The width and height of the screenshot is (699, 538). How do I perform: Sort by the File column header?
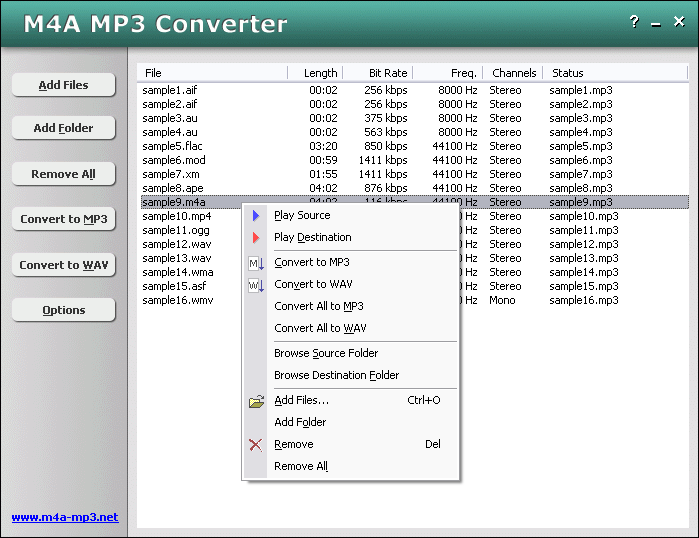[213, 73]
